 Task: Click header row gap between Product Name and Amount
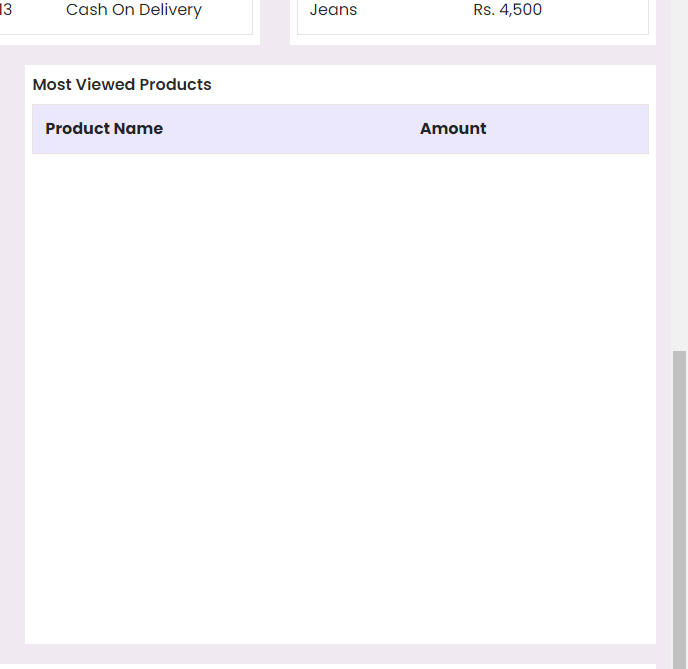(291, 129)
